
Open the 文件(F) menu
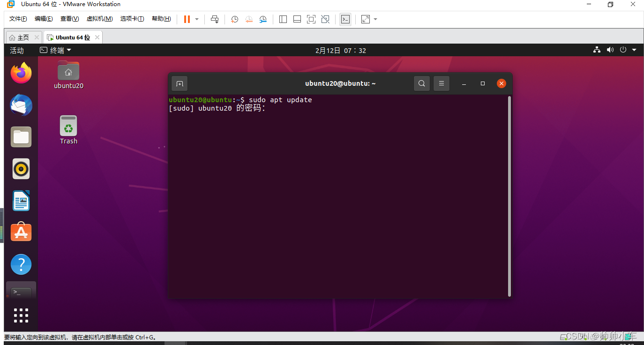[x=18, y=19]
